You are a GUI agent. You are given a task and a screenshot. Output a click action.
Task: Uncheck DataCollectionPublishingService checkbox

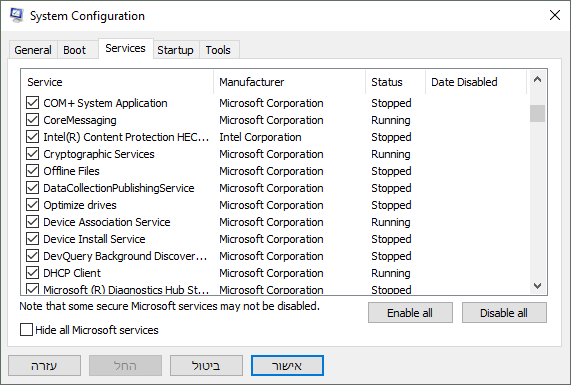[32, 188]
